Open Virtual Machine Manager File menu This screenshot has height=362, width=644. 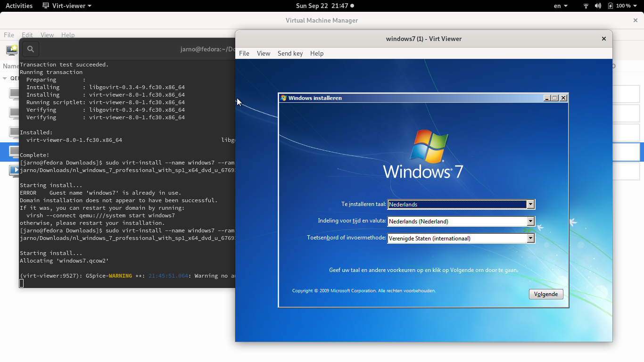(9, 35)
